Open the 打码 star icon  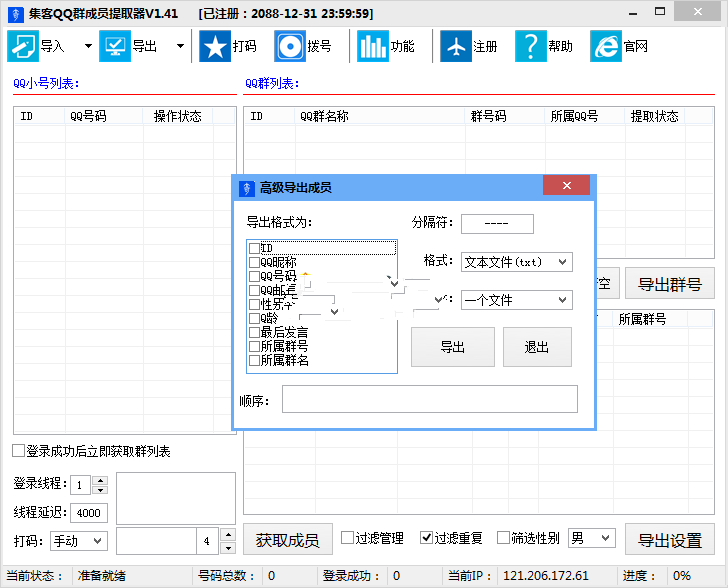[214, 46]
